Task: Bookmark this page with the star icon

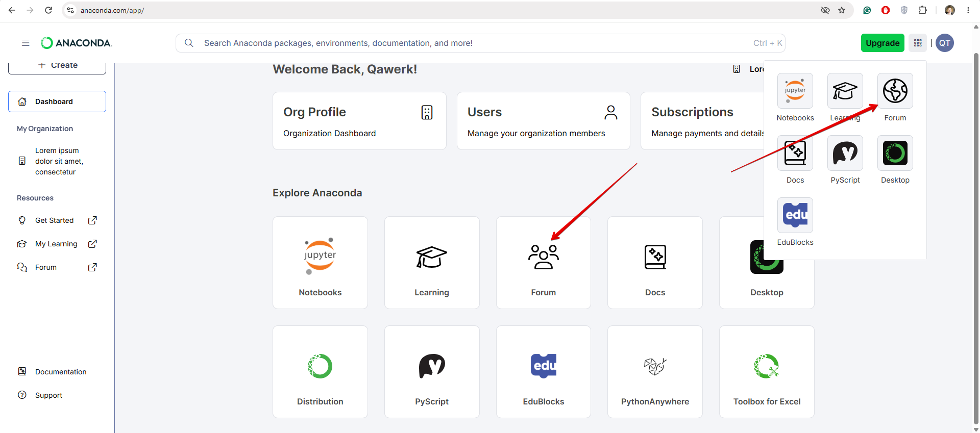Action: [x=842, y=10]
